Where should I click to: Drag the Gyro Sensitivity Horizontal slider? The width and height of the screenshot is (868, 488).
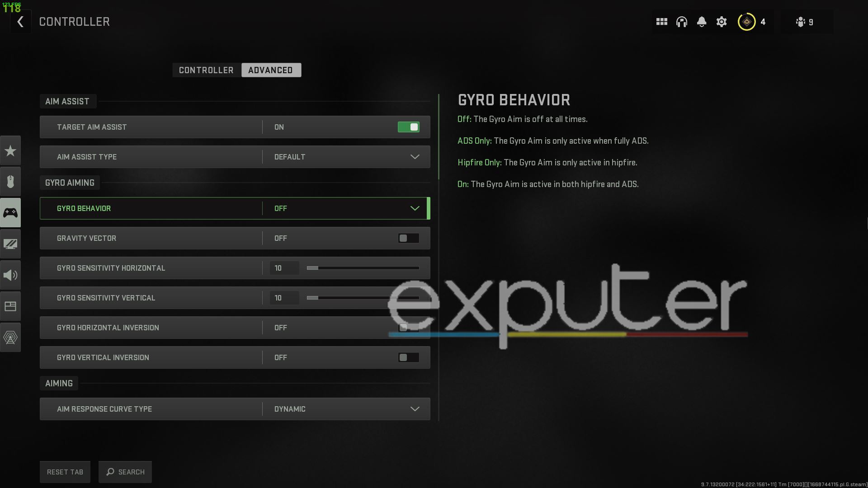[x=311, y=267]
